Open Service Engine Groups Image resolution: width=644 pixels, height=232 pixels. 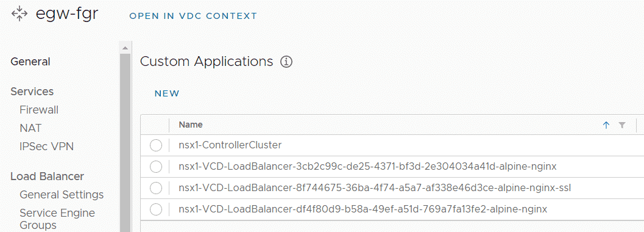pos(57,219)
